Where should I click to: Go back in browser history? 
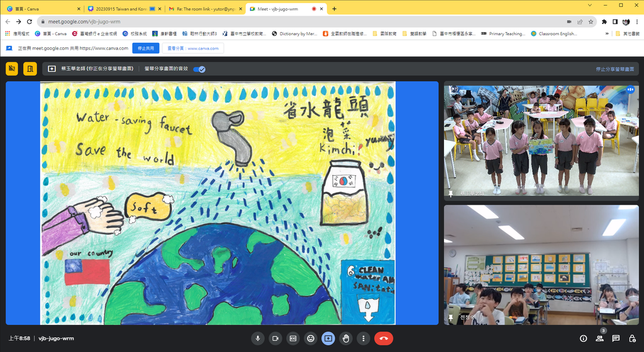[8, 21]
